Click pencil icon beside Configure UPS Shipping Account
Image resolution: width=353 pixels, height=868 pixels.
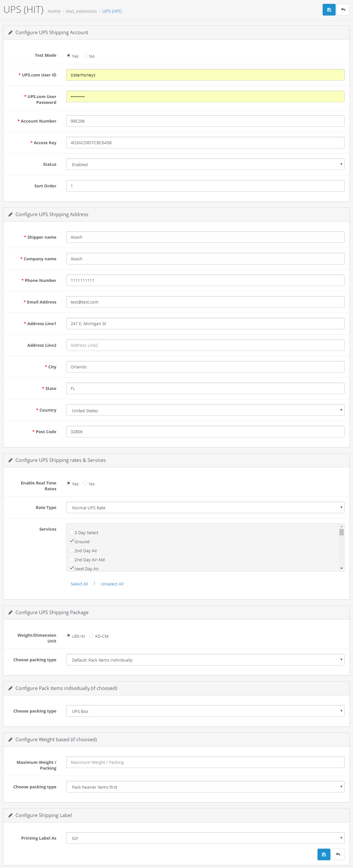tap(10, 33)
